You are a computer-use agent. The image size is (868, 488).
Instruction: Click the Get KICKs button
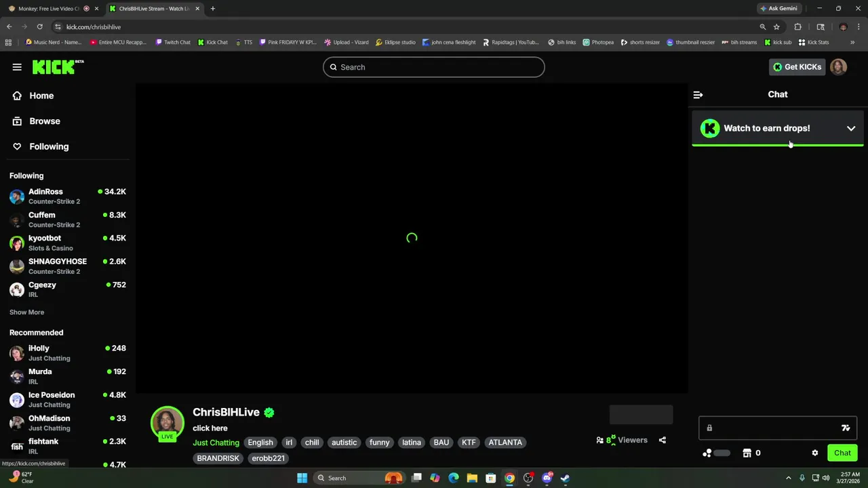click(x=797, y=67)
